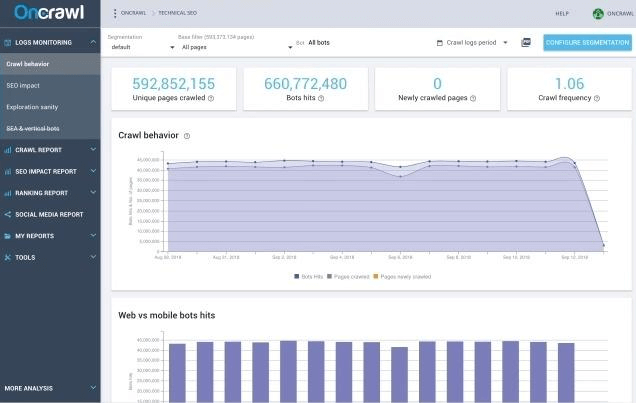The image size is (636, 403).
Task: Expand the More Analysis chevron
Action: coord(93,388)
